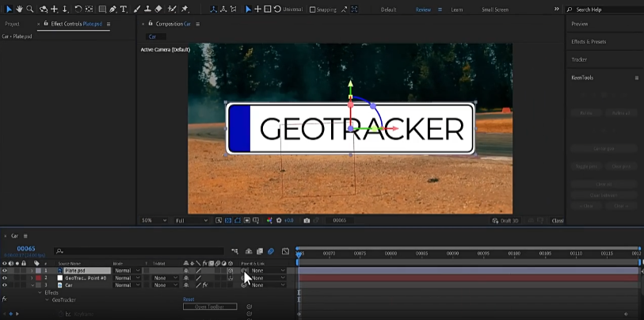Image resolution: width=644 pixels, height=320 pixels.
Task: Collapse the Effects group
Action: click(x=40, y=292)
